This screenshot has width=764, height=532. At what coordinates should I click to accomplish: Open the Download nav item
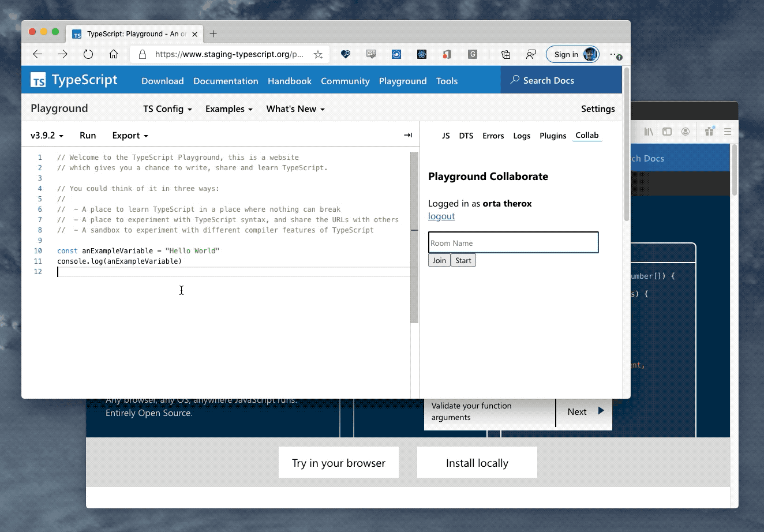pos(163,81)
